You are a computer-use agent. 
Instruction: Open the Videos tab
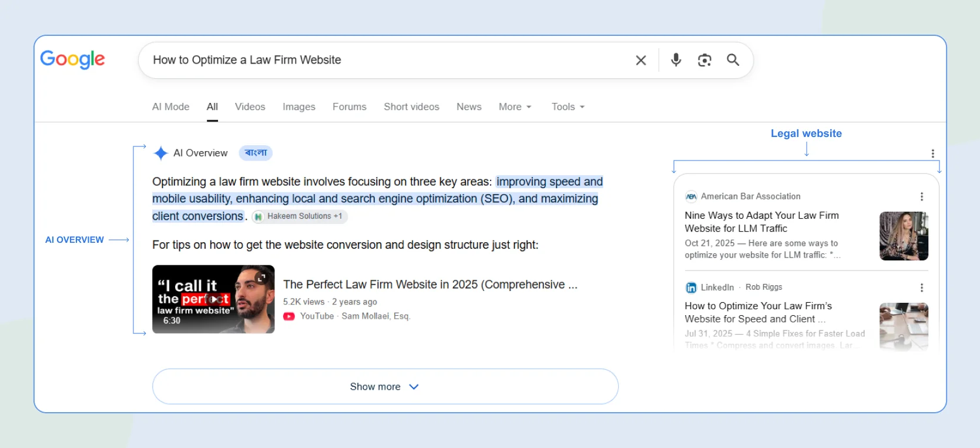(250, 106)
